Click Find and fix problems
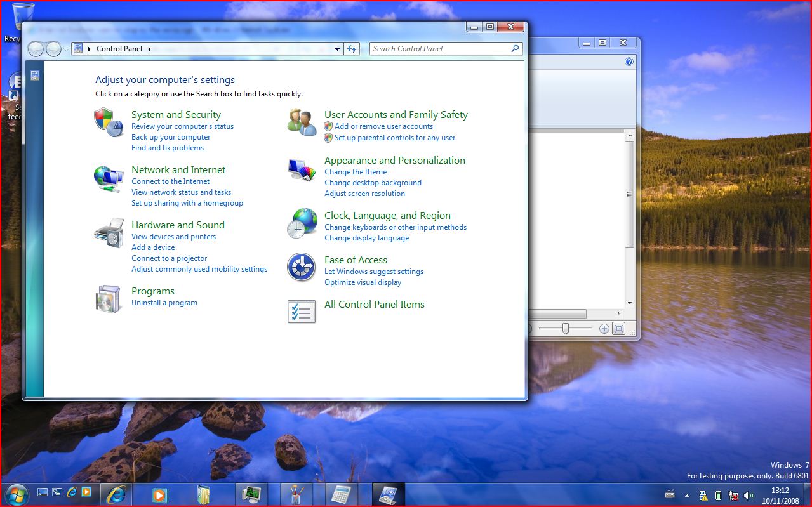Image resolution: width=812 pixels, height=507 pixels. tap(168, 148)
